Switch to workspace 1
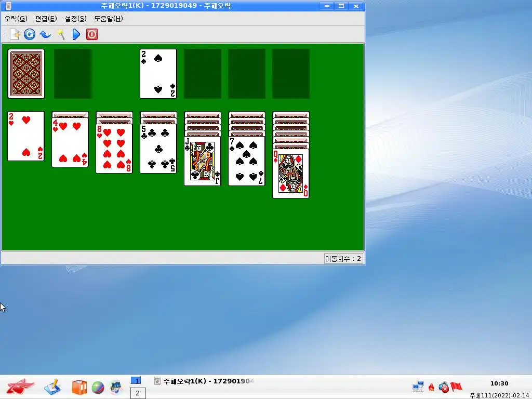Screen dimensions: 532x399 tap(136, 381)
